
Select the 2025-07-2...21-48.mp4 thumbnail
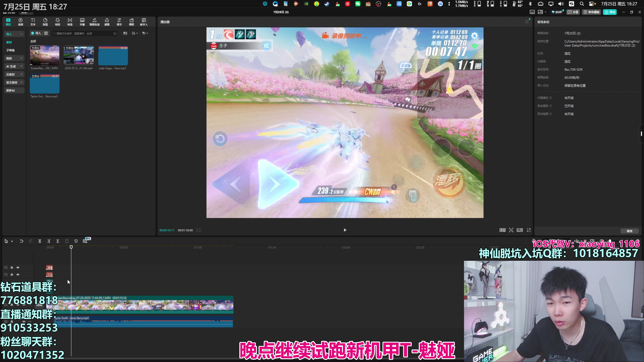click(x=79, y=56)
